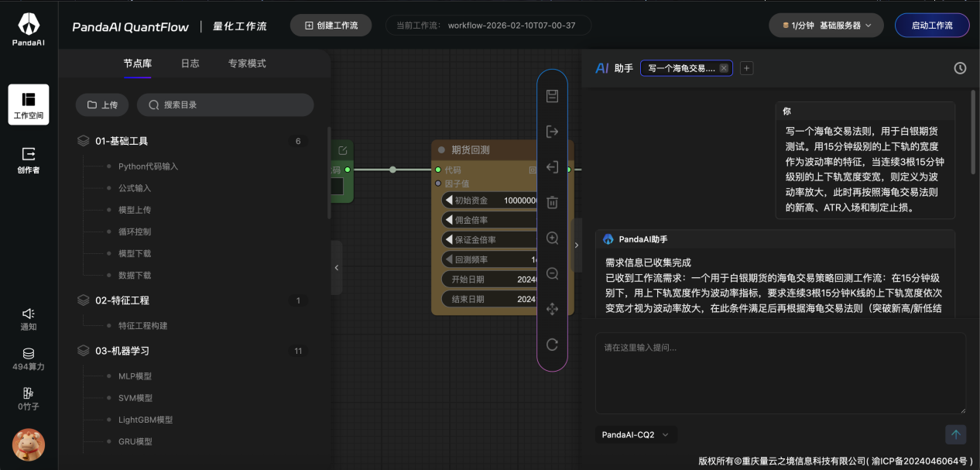This screenshot has height=470, width=980.
Task: Click the 启动工作流 button
Action: pos(932,25)
